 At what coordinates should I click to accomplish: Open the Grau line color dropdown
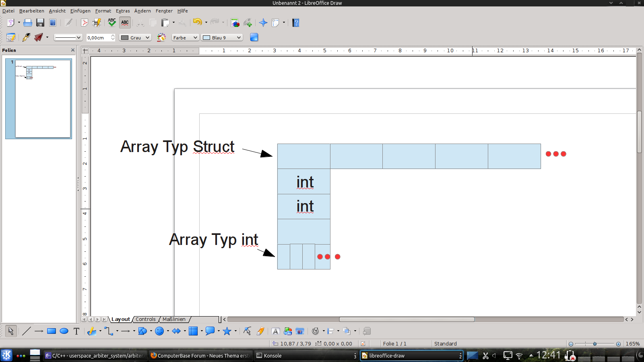coord(135,37)
